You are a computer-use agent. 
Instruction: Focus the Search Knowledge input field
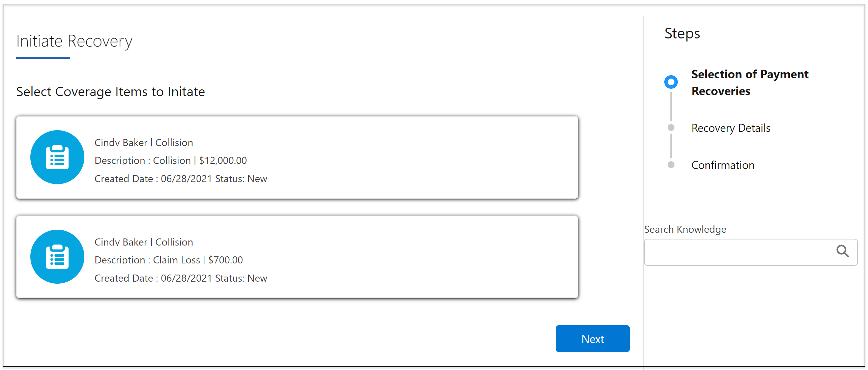click(x=750, y=252)
